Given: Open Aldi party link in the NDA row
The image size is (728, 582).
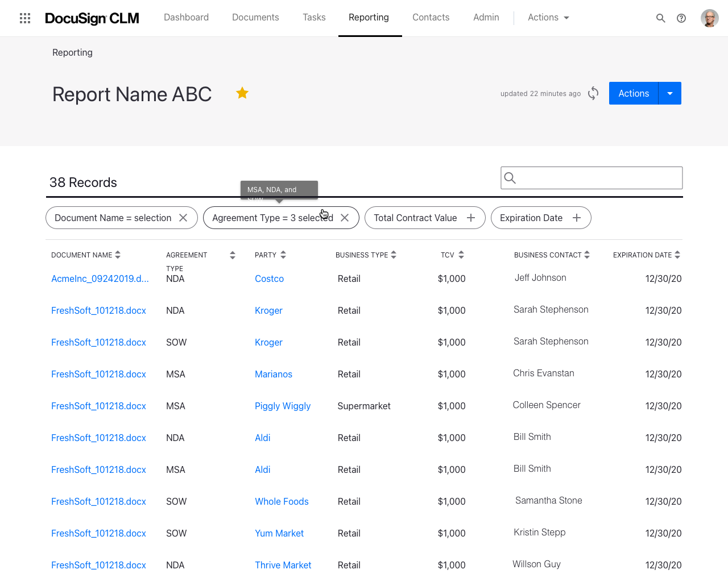Looking at the screenshot, I should click(x=263, y=438).
